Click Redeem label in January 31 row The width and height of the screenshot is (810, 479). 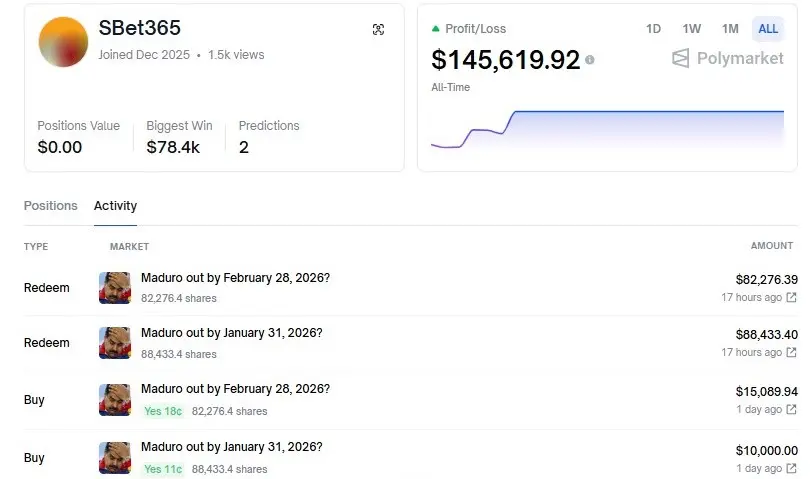point(46,343)
